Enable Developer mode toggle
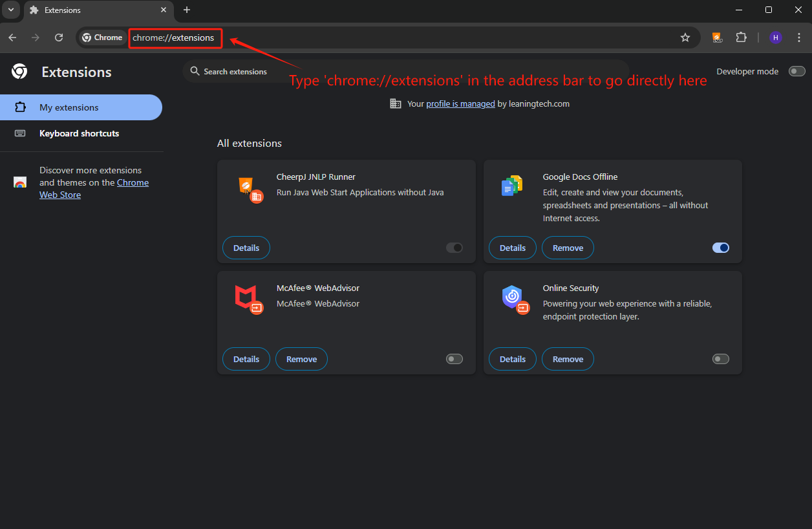The image size is (812, 529). 796,71
